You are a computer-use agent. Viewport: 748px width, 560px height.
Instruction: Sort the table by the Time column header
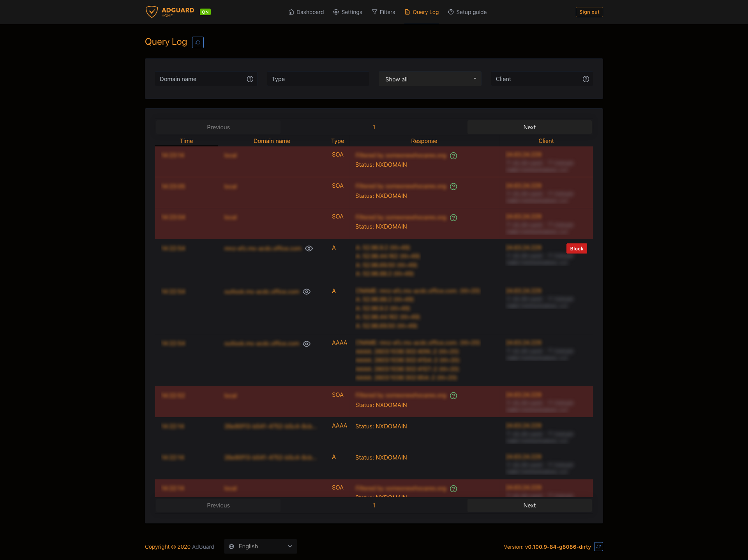(186, 141)
